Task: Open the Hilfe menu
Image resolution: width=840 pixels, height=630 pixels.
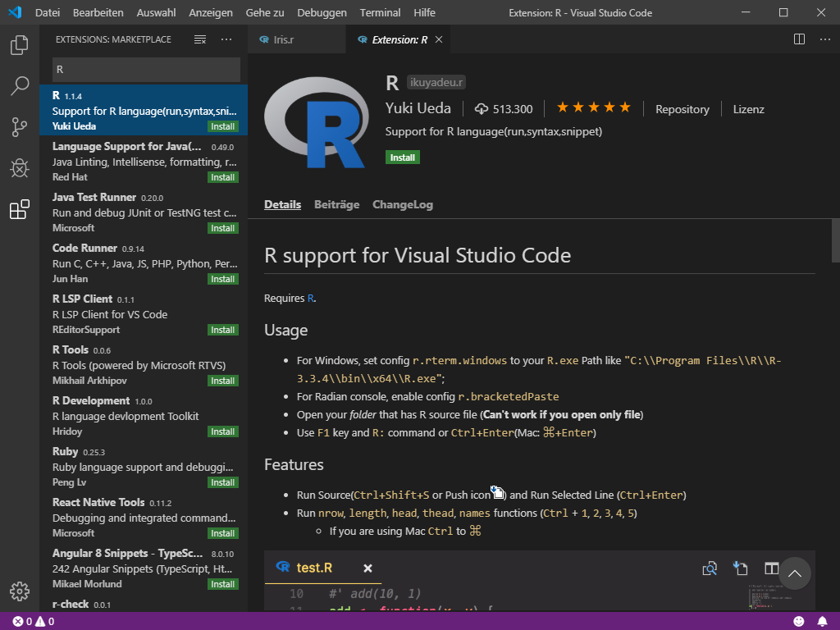Action: [x=424, y=12]
